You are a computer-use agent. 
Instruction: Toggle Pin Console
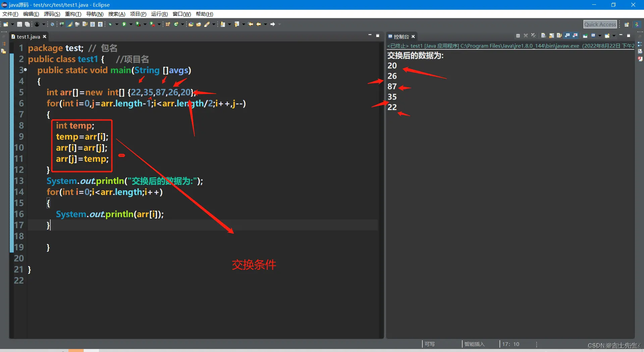(x=585, y=36)
